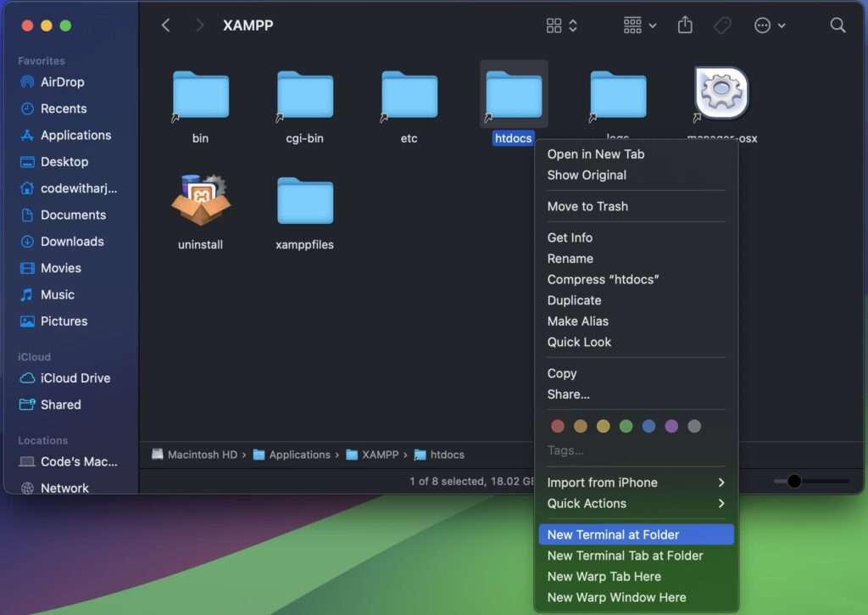Click the tag toolbar icon
The height and width of the screenshot is (615, 868).
722,25
